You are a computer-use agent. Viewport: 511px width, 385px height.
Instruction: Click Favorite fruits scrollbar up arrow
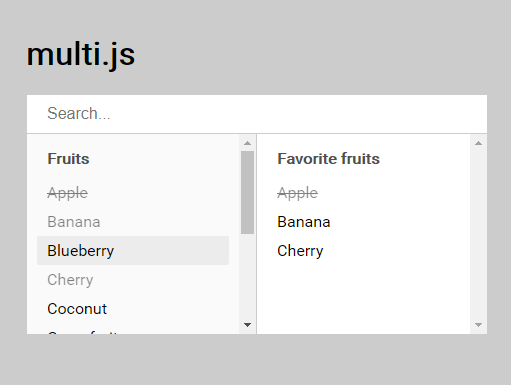tap(478, 143)
